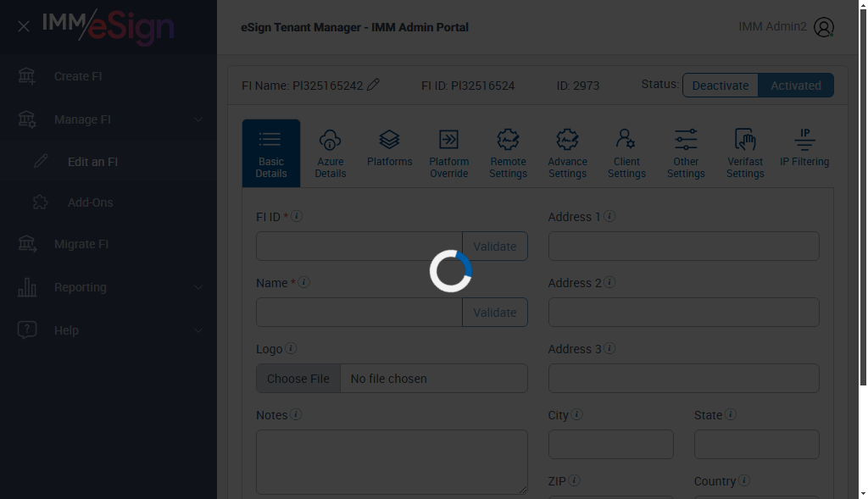868x499 pixels.
Task: Focus the Address 1 input field
Action: tap(684, 247)
